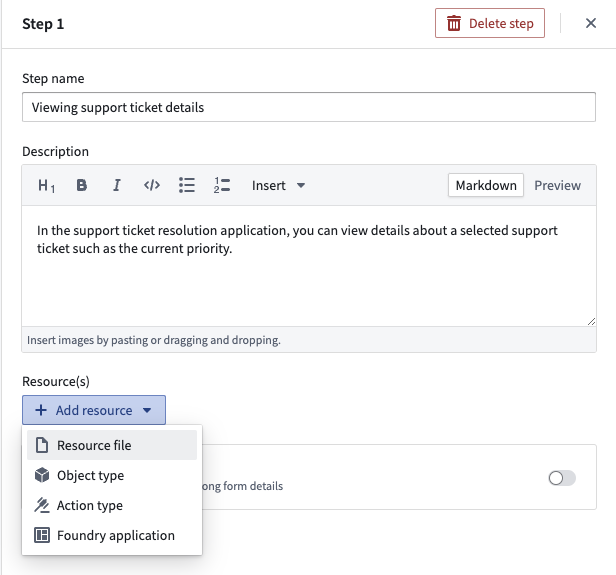
Task: Collapse the Add resource dropdown
Action: 94,410
